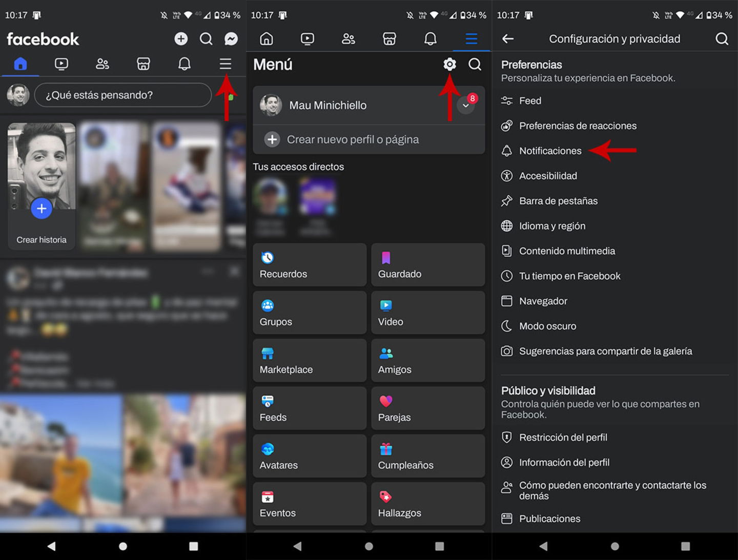Tap the bell icon in the Menú screen top bar

coord(430,39)
